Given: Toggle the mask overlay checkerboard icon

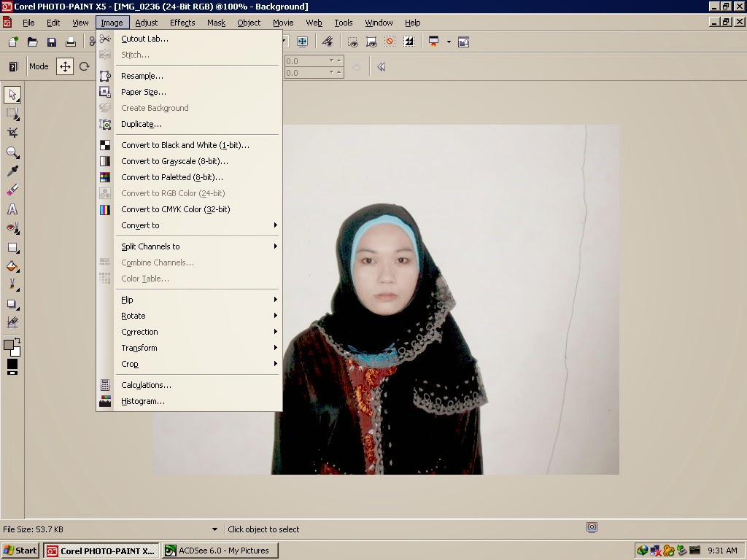Looking at the screenshot, I should click(410, 42).
